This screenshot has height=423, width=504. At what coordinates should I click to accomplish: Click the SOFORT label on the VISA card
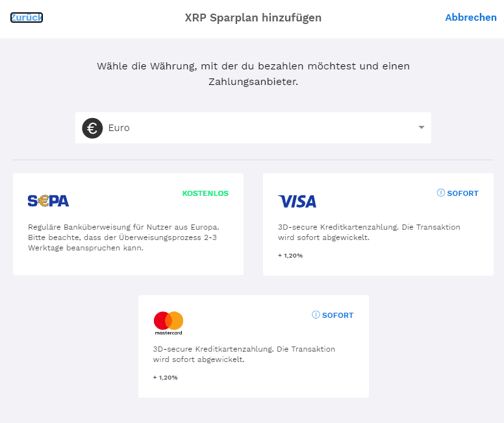pos(462,193)
